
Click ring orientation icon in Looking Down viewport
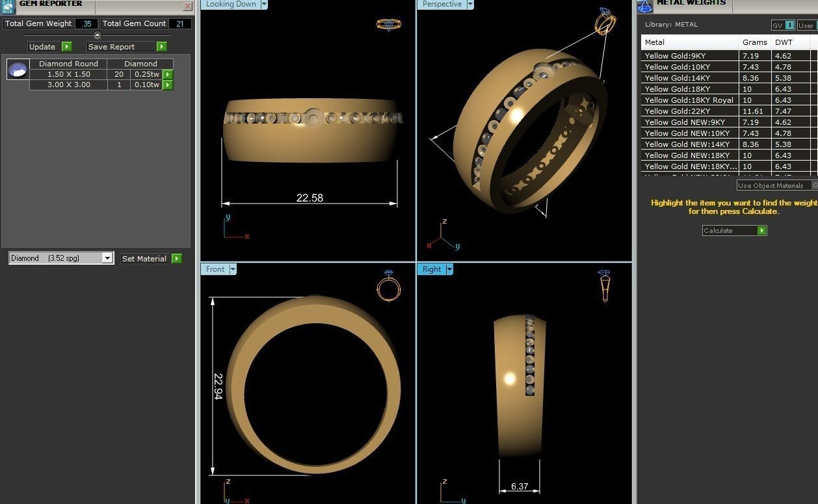388,25
